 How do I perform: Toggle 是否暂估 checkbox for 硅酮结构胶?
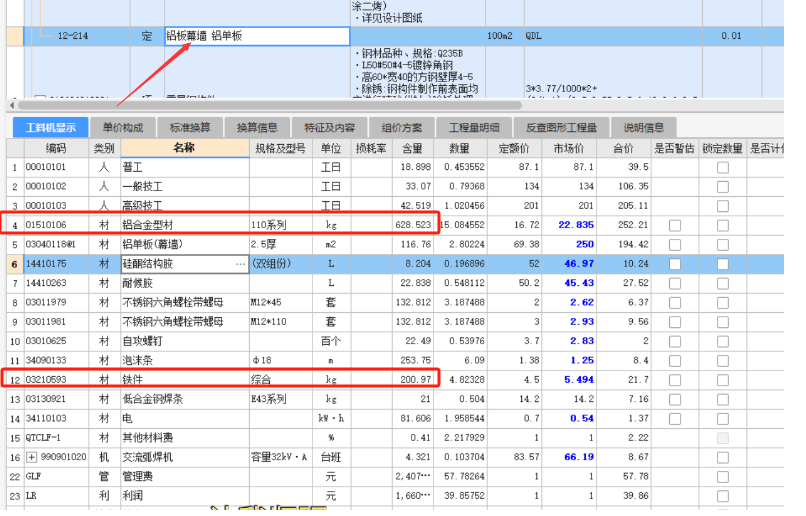pos(675,264)
